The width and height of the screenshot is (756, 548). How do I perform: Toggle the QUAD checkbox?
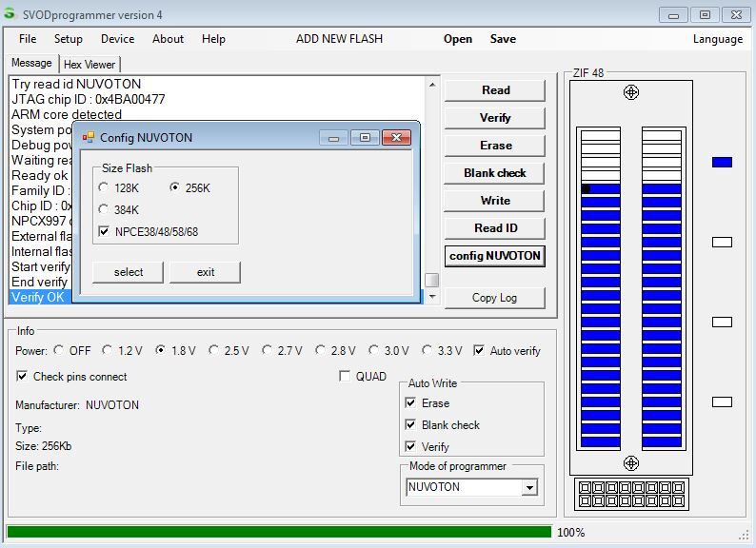click(x=345, y=376)
